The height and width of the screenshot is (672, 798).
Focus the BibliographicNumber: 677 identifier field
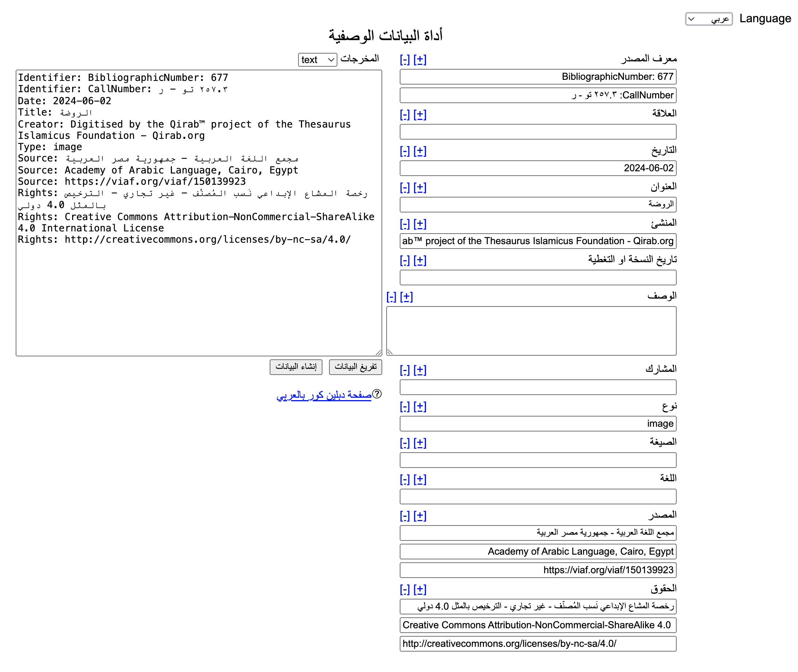coord(538,77)
